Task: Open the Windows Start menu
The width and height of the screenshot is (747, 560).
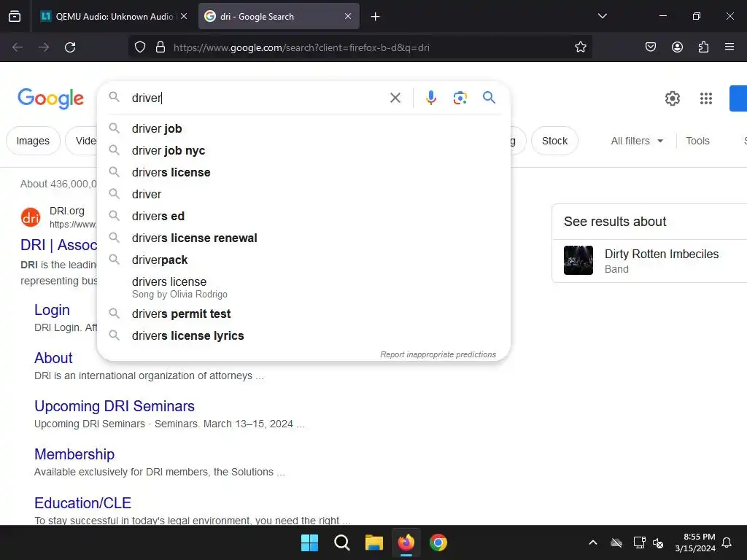Action: coord(309,542)
